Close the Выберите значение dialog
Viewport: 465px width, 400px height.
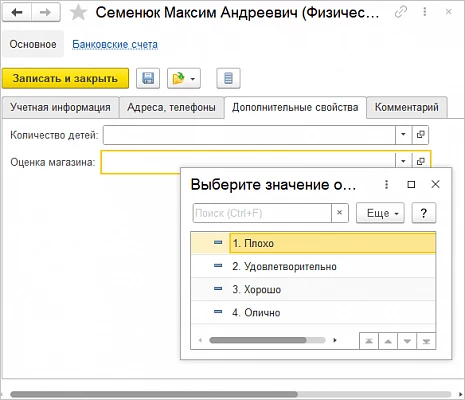435,184
